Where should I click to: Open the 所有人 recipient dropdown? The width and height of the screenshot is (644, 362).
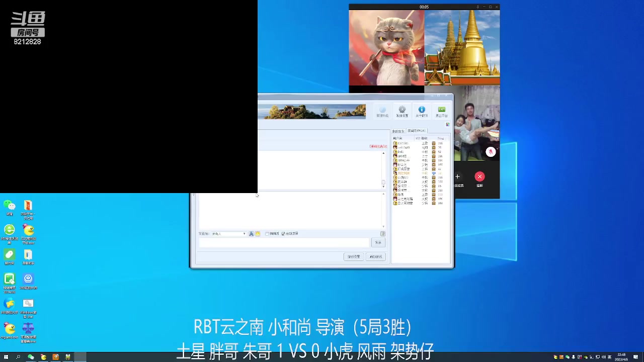click(x=245, y=233)
